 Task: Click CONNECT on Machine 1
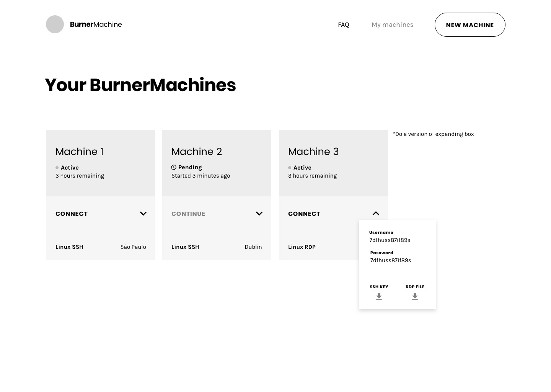pyautogui.click(x=72, y=214)
